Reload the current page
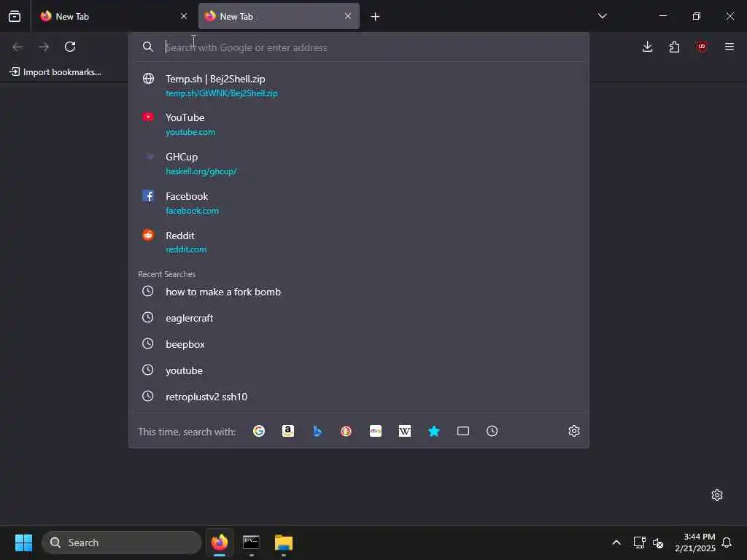747x560 pixels. click(x=70, y=47)
